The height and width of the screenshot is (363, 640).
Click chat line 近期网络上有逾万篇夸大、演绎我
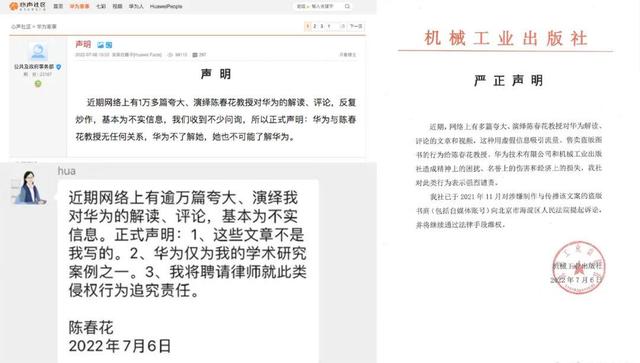click(183, 198)
